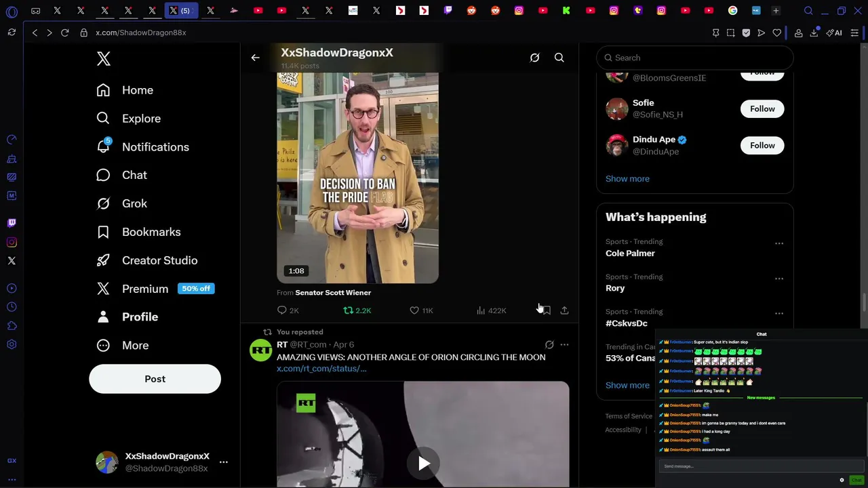Search open tabs with tab bar magnifier

tap(808, 11)
